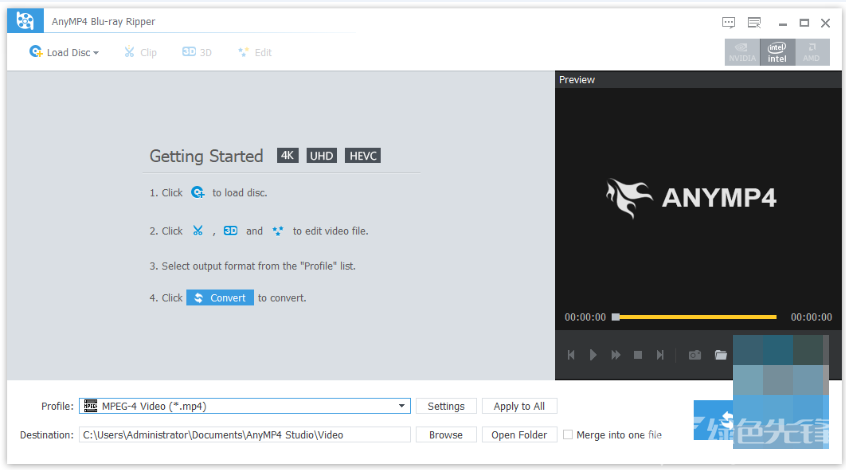Click the MPEG-4 profile format icon
The width and height of the screenshot is (846, 470).
click(91, 406)
